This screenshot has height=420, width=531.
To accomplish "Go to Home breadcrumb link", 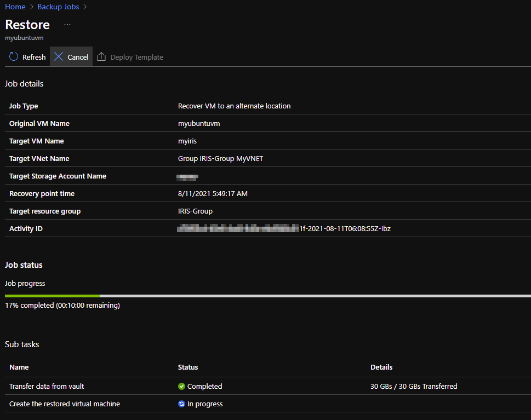I will 15,7.
